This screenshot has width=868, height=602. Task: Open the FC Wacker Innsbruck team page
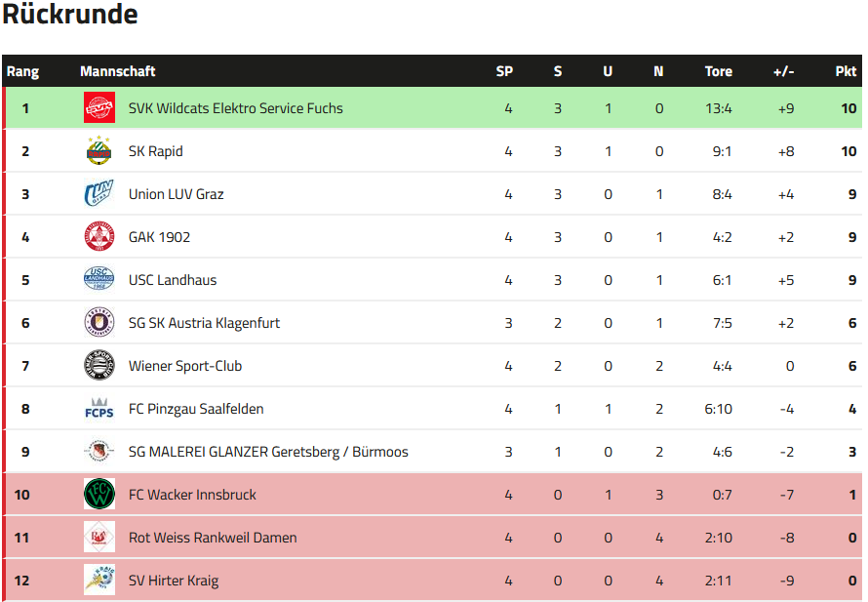point(192,495)
